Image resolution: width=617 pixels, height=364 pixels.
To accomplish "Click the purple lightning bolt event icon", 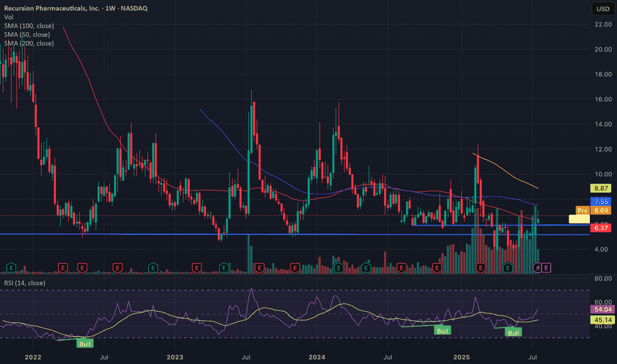I will (537, 268).
